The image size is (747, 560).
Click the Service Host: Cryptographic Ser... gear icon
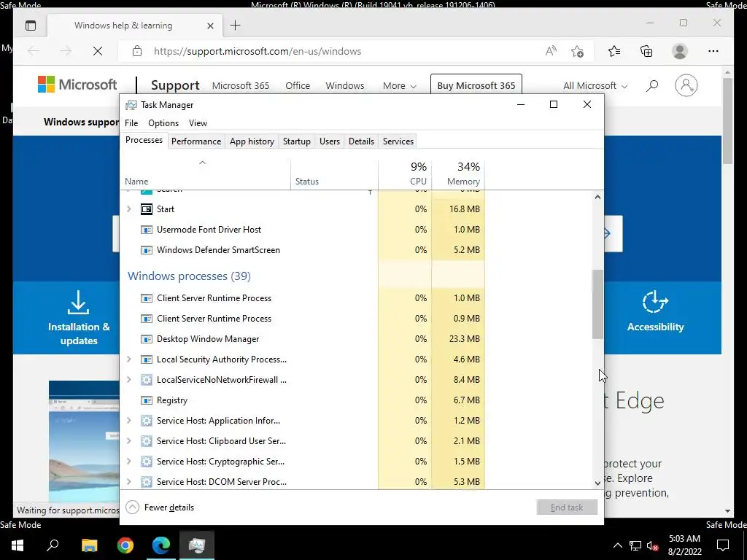[146, 462]
